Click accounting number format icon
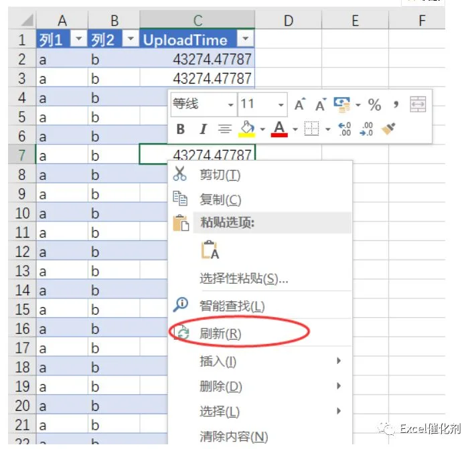The height and width of the screenshot is (449, 476). tap(342, 104)
